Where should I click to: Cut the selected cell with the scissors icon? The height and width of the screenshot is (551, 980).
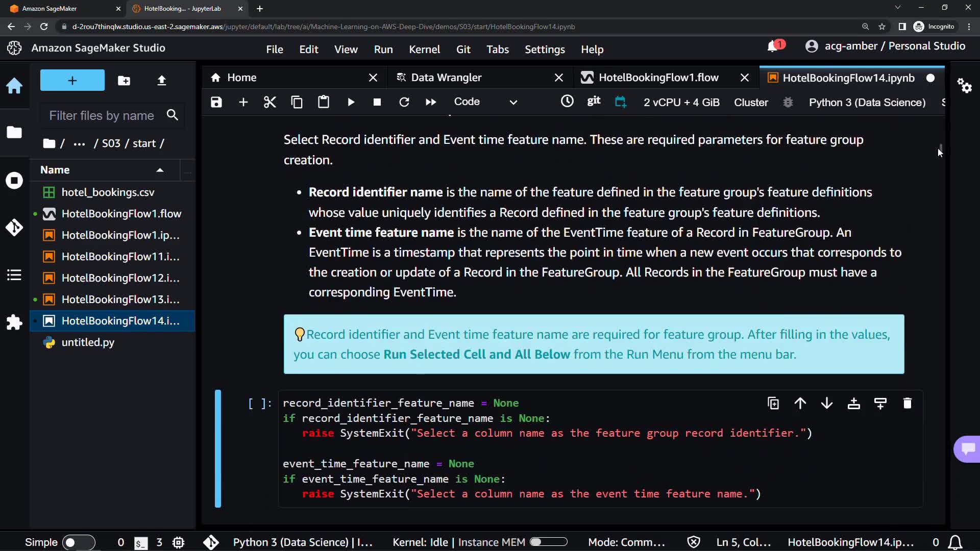coord(269,102)
